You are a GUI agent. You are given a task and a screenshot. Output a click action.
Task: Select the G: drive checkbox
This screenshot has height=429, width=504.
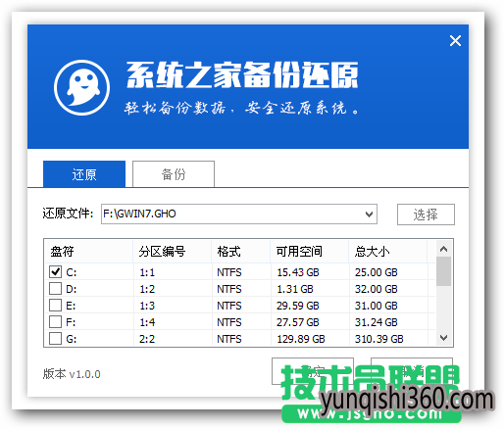(x=55, y=339)
